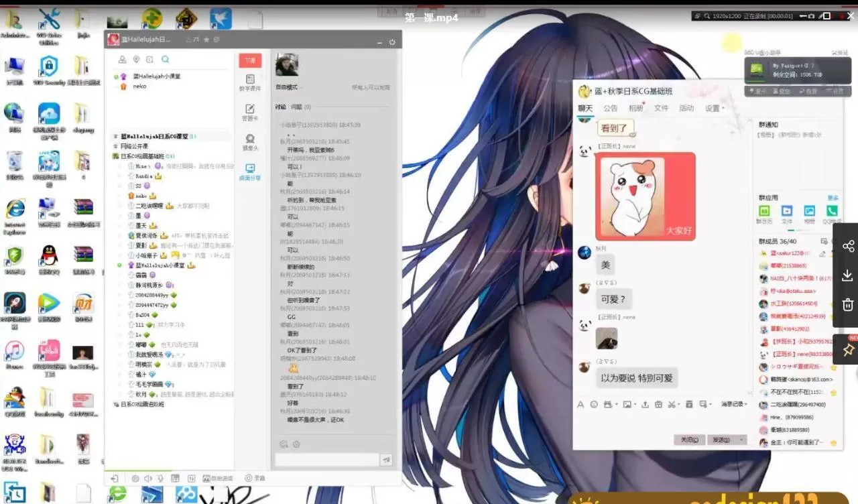The image size is (858, 504).
Task: Switch to the 公告 announcement tab
Action: coord(610,109)
